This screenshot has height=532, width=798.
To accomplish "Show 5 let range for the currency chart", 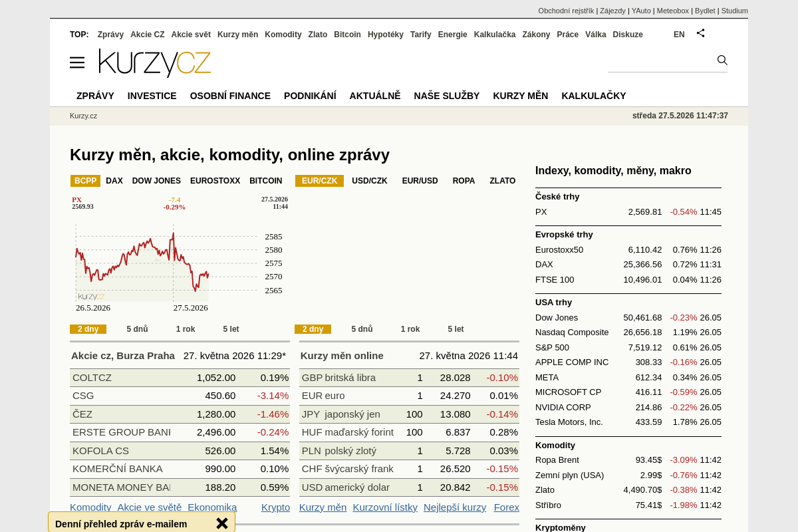I will click(456, 329).
